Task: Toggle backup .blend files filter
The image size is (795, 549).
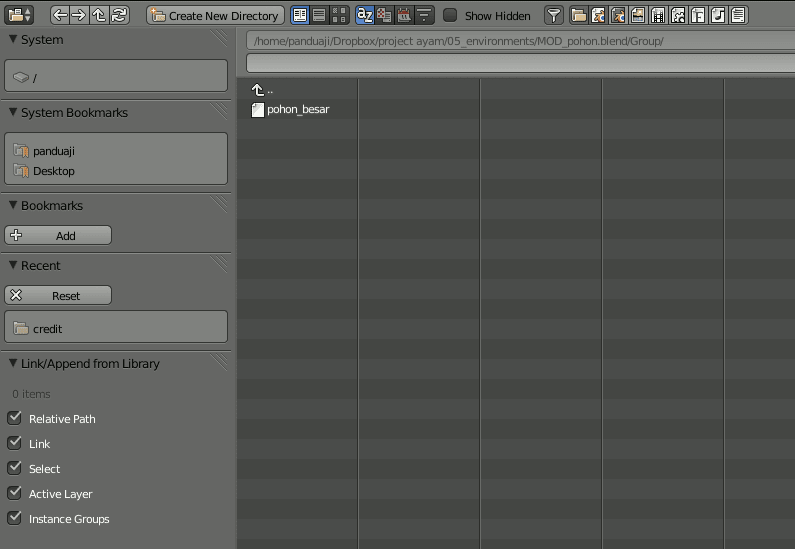Action: (618, 15)
